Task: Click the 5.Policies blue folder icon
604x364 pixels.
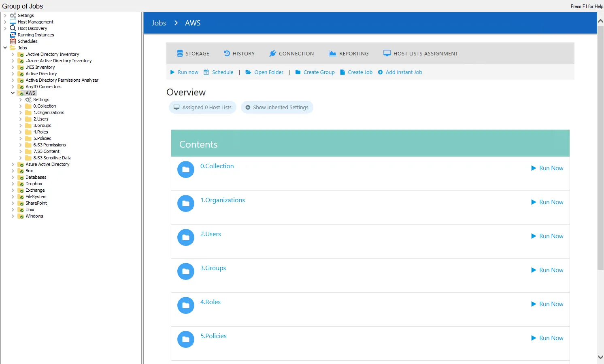Action: coord(186,339)
